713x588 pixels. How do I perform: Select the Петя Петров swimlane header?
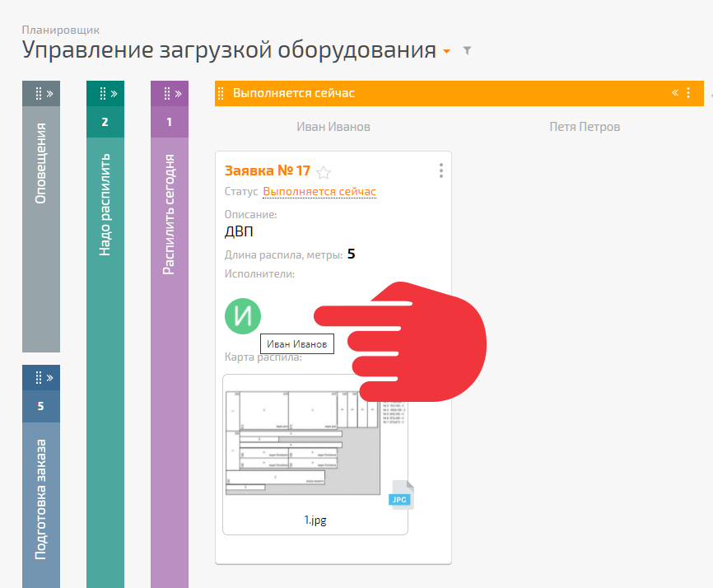coord(585,127)
